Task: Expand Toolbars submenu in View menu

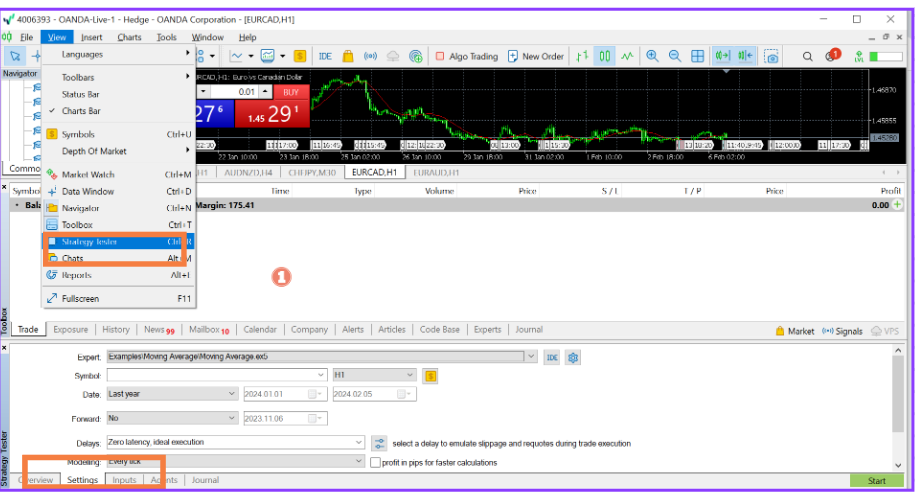Action: pyautogui.click(x=119, y=77)
